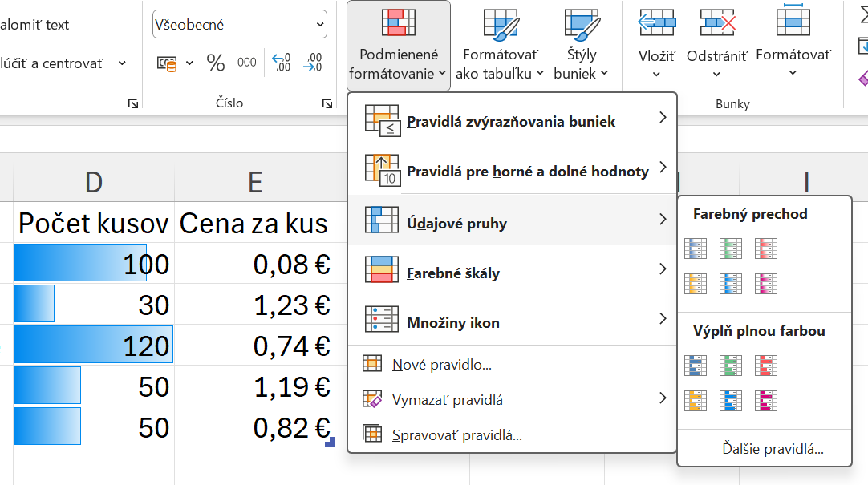Click Ďalšie pravidlá... link
Screen dimensions: 868x485
773,448
